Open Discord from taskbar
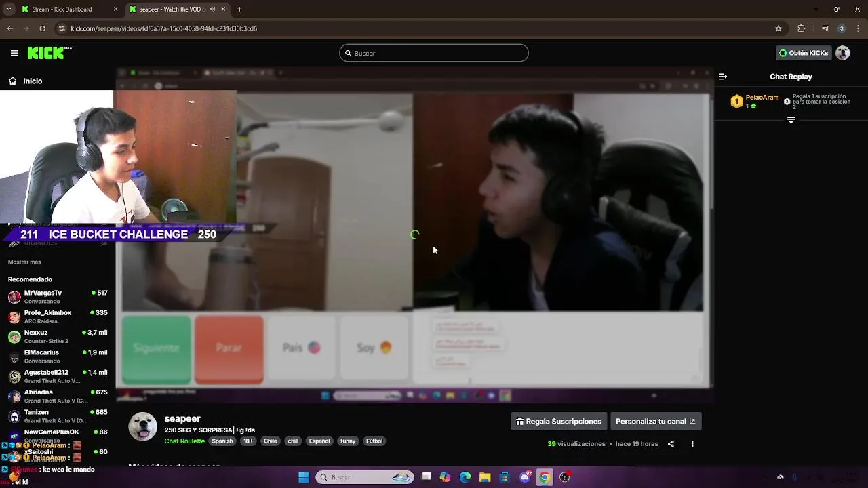868x488 pixels. tap(525, 477)
